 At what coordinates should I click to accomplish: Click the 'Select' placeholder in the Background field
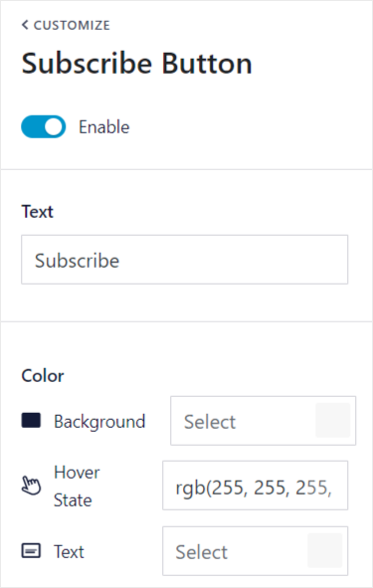point(210,422)
